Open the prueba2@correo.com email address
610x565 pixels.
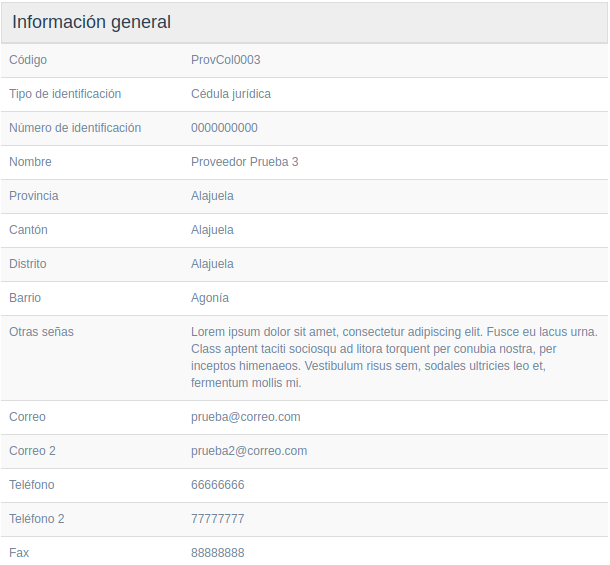249,451
